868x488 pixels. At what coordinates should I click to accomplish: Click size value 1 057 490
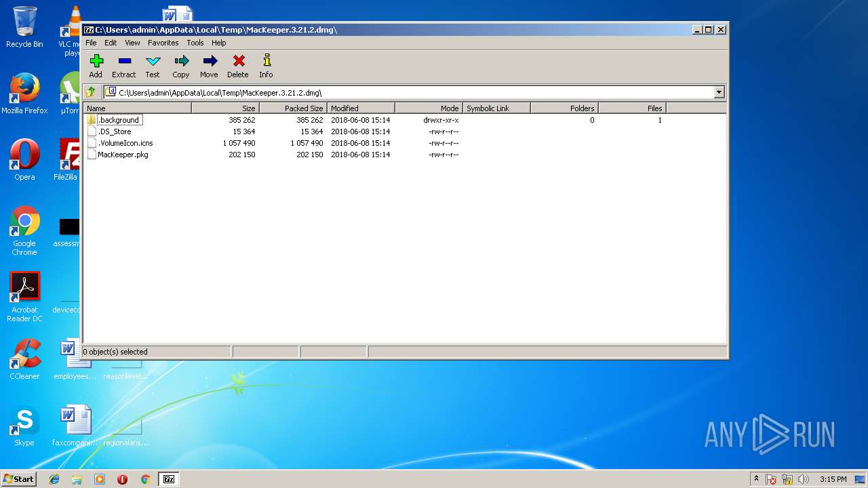(x=239, y=143)
